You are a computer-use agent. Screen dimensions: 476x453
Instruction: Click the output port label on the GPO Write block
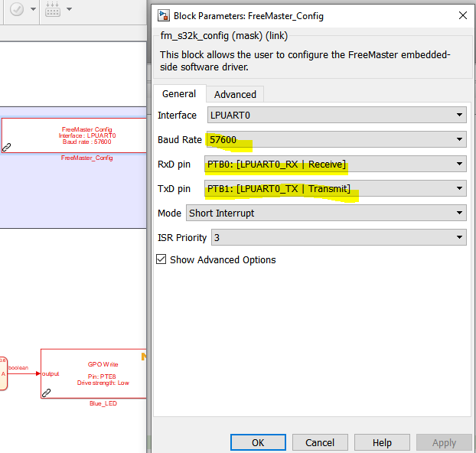51,373
